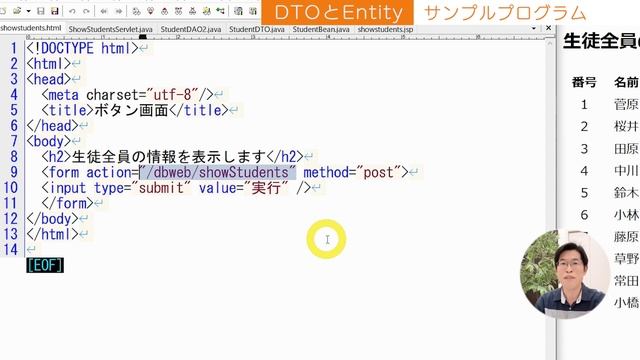Click the New file icon

pos(3,11)
